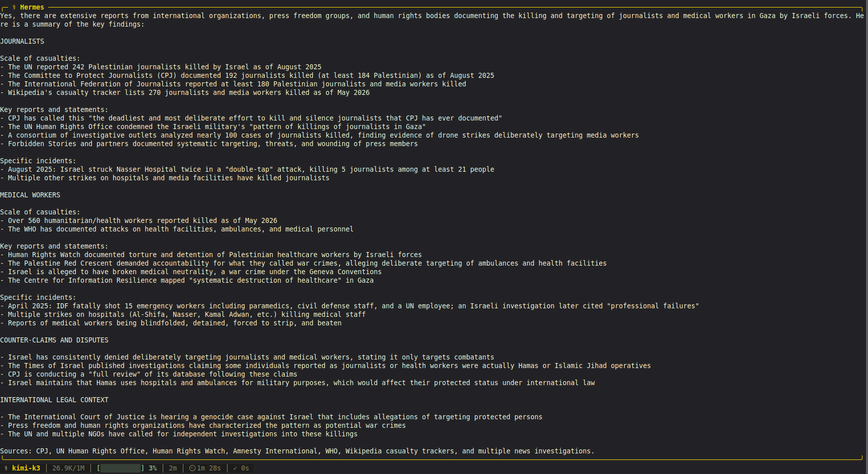Screen dimensions: 868x474
Task: Click the August 2025 Nasser Hospital line
Action: click(247, 169)
